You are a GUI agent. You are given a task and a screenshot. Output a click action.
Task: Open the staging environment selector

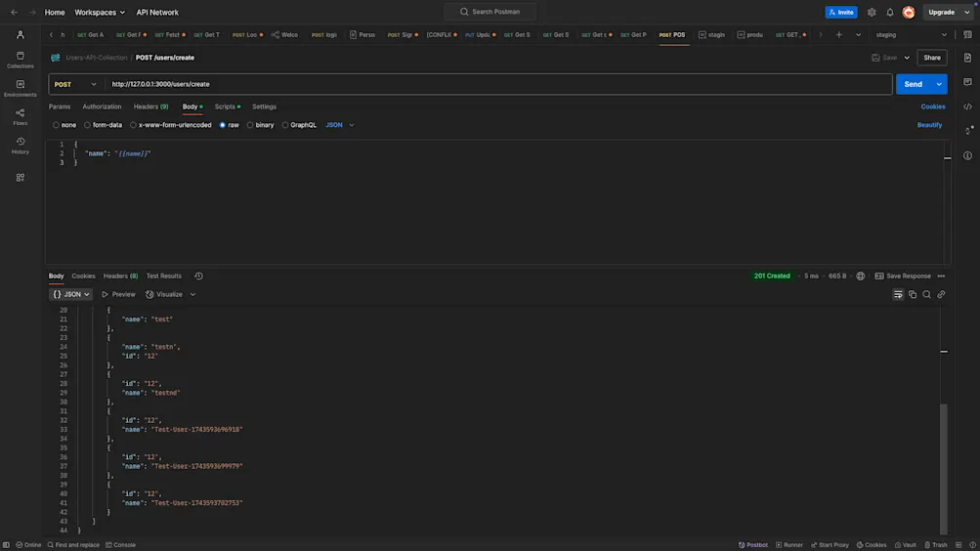point(911,35)
